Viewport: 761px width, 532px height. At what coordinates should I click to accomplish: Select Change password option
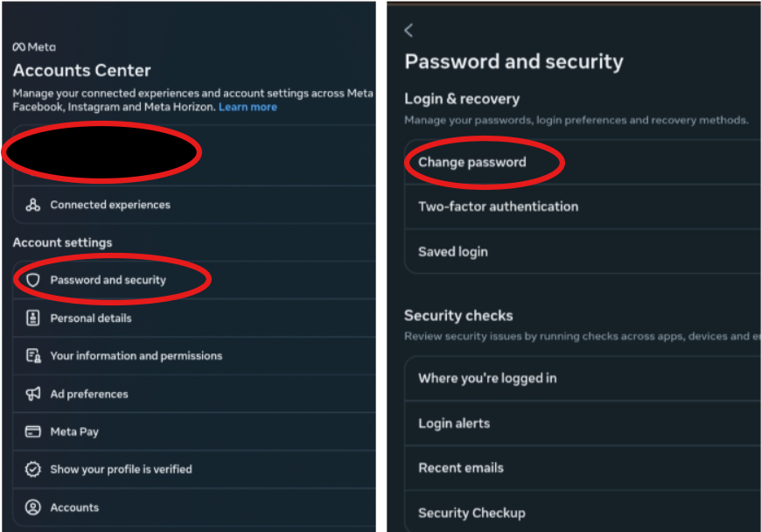tap(583, 162)
